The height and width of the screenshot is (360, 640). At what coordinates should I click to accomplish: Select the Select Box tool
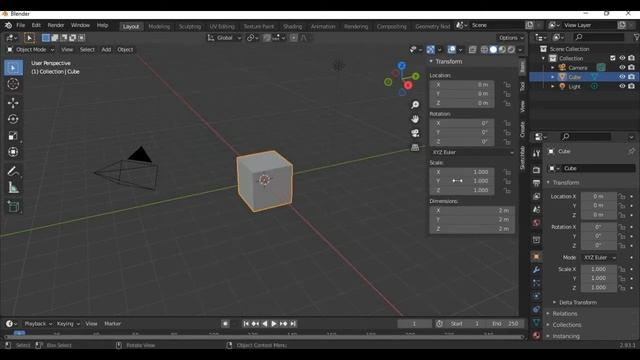click(13, 68)
